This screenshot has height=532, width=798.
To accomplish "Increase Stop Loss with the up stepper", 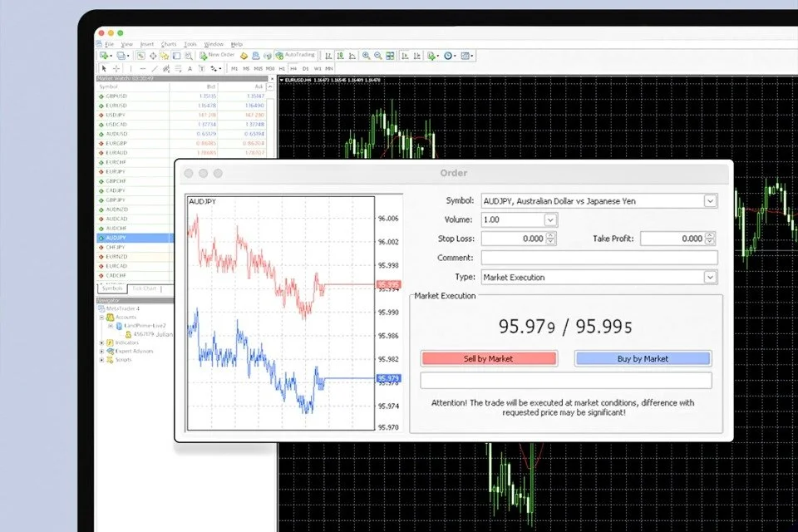I will 550,235.
